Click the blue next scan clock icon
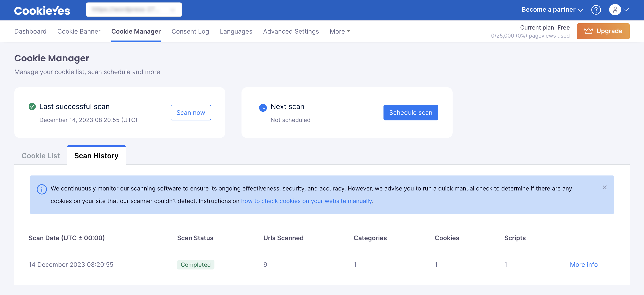Viewport: 644px width, 295px height. [263, 108]
